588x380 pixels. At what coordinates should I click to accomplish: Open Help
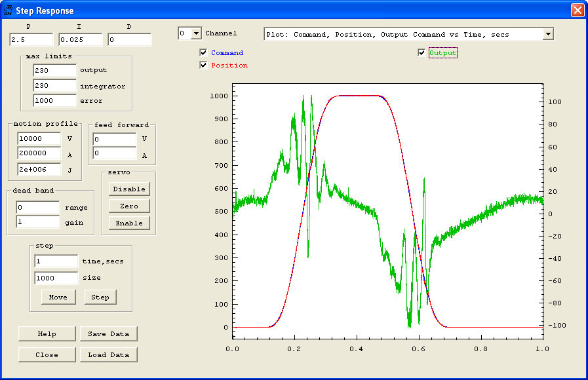pyautogui.click(x=47, y=333)
